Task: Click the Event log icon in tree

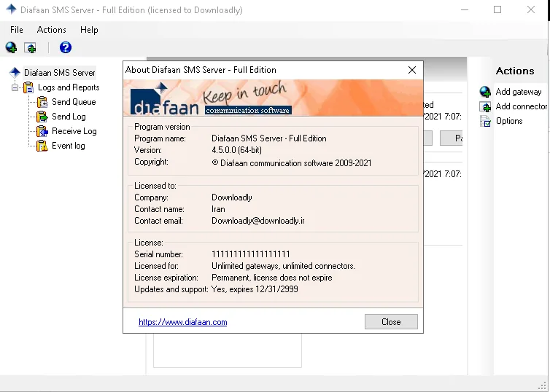Action: click(x=42, y=146)
